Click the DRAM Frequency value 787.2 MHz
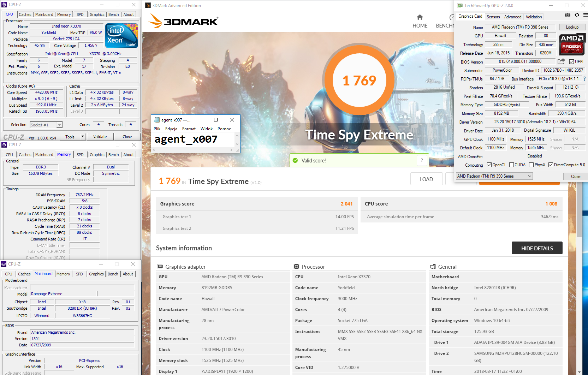 point(84,195)
